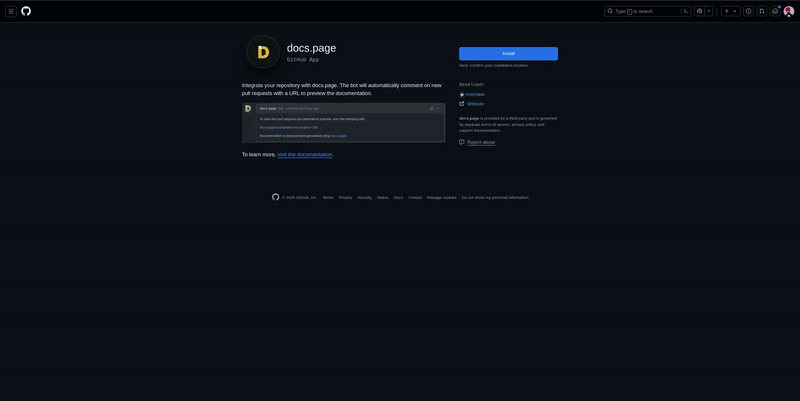Click the Report abuse link
800x401 pixels.
point(481,142)
